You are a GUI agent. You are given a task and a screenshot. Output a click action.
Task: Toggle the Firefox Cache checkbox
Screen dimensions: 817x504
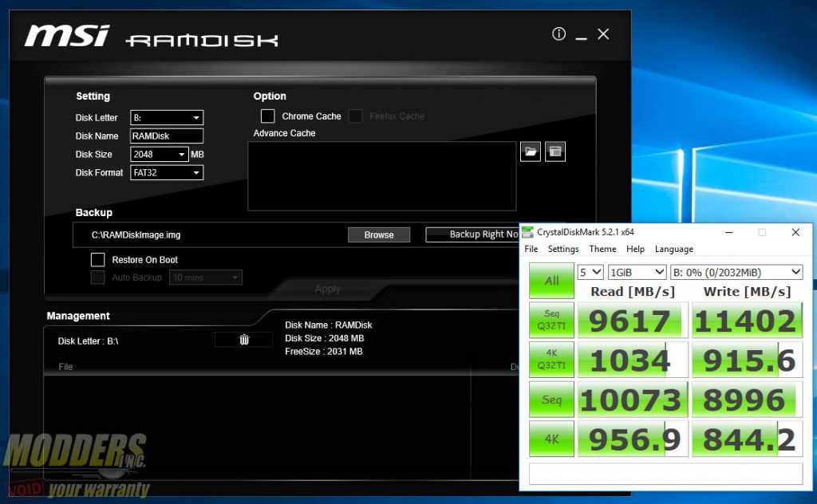click(355, 116)
